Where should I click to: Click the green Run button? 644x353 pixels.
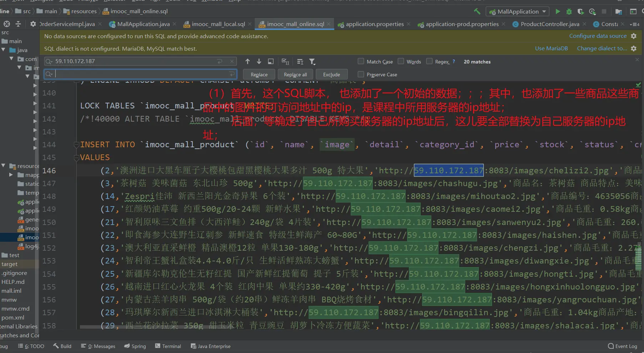(557, 12)
